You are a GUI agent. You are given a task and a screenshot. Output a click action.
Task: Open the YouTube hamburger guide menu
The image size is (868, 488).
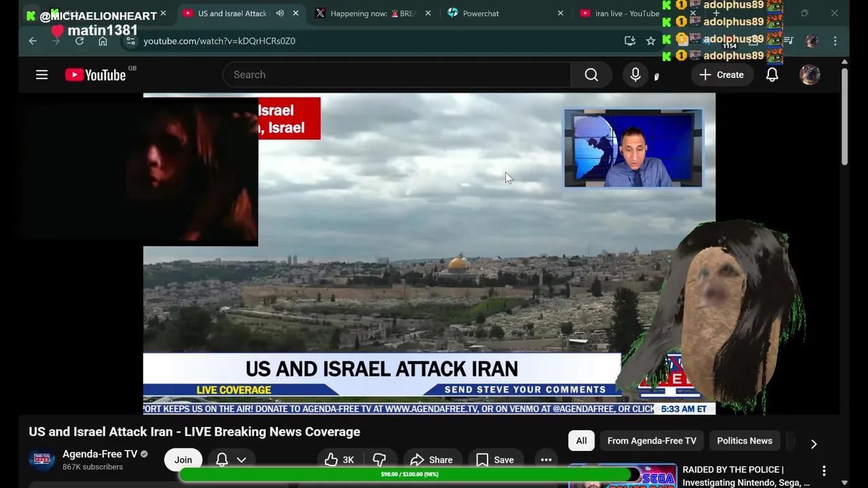[x=42, y=75]
